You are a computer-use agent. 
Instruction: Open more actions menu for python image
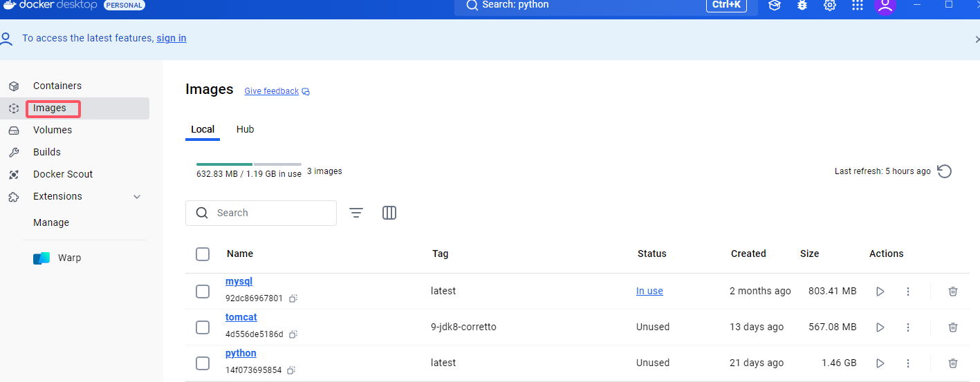pyautogui.click(x=908, y=363)
